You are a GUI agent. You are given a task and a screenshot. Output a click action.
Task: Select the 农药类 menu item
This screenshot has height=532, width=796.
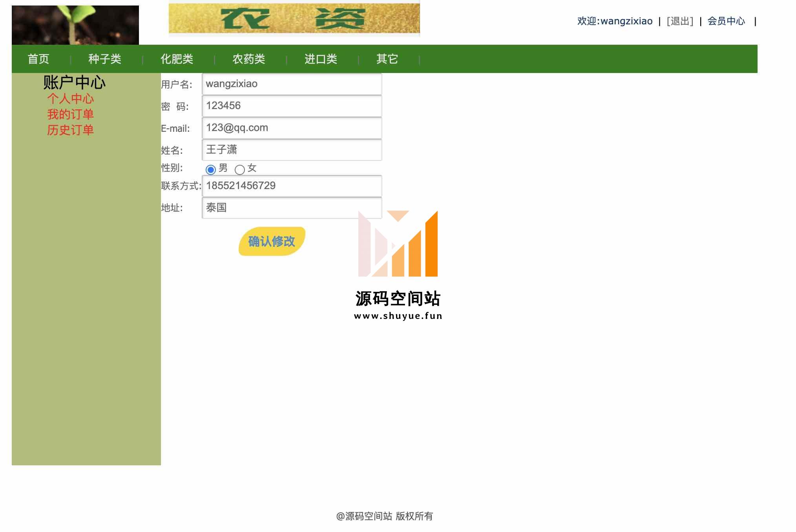coord(249,59)
